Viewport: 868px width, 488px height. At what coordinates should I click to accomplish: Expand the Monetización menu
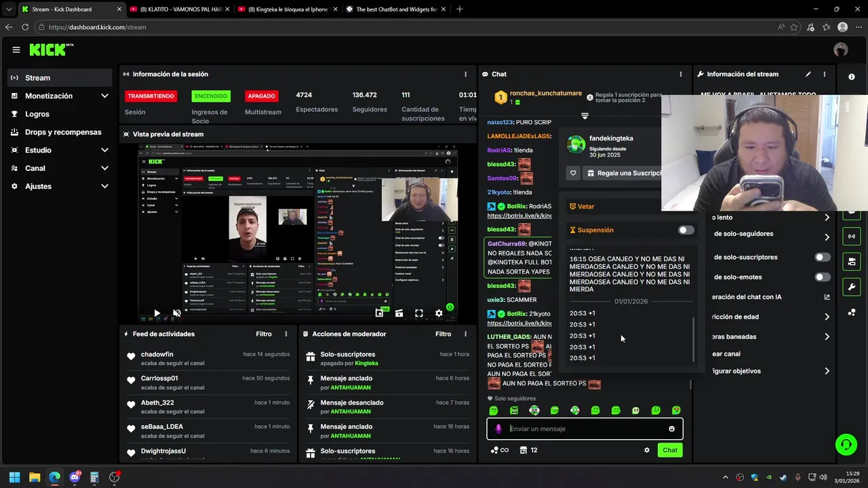point(60,96)
